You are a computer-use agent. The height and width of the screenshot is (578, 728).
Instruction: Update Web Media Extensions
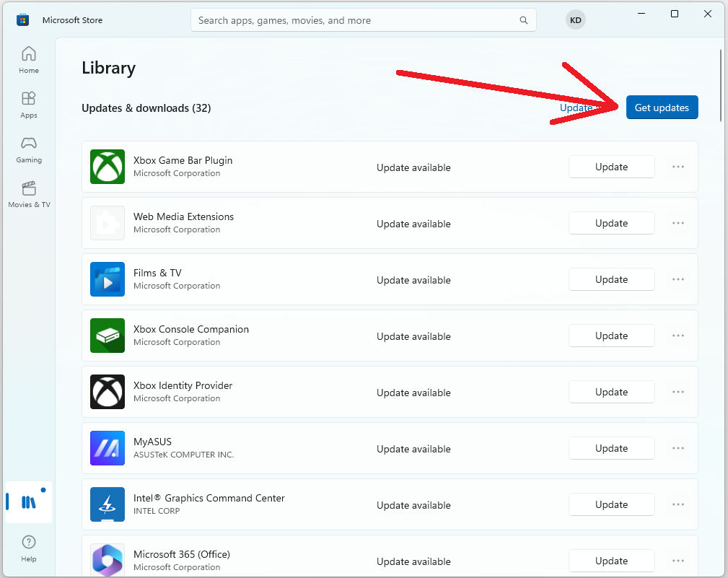pos(611,223)
